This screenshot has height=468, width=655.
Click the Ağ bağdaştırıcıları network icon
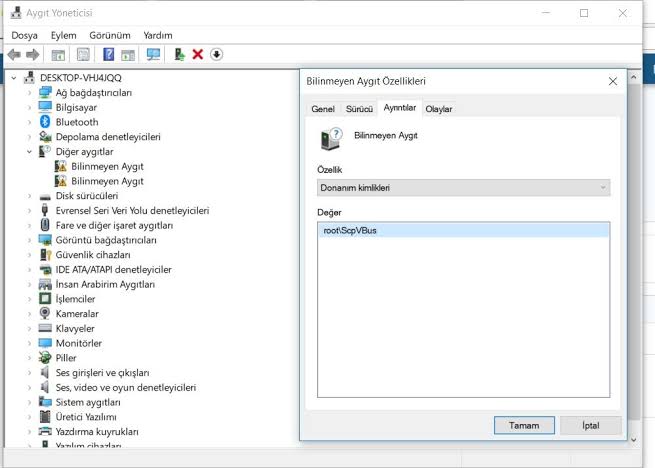click(45, 92)
